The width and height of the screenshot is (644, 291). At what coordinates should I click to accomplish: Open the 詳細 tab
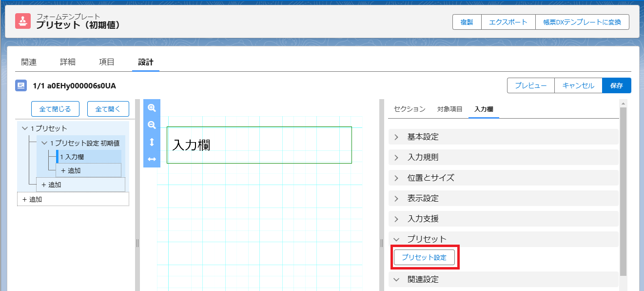(68, 62)
